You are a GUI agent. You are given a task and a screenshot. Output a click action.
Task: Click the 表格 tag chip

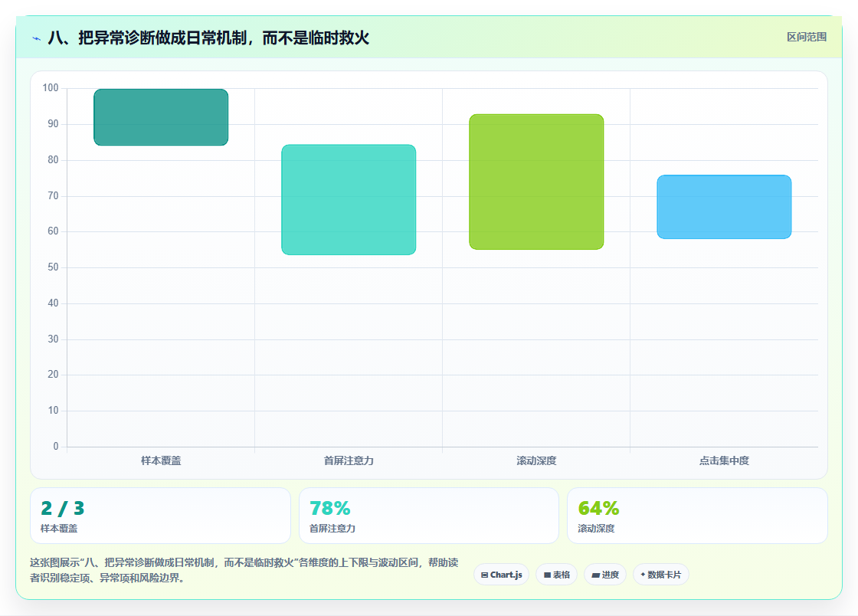click(x=556, y=575)
